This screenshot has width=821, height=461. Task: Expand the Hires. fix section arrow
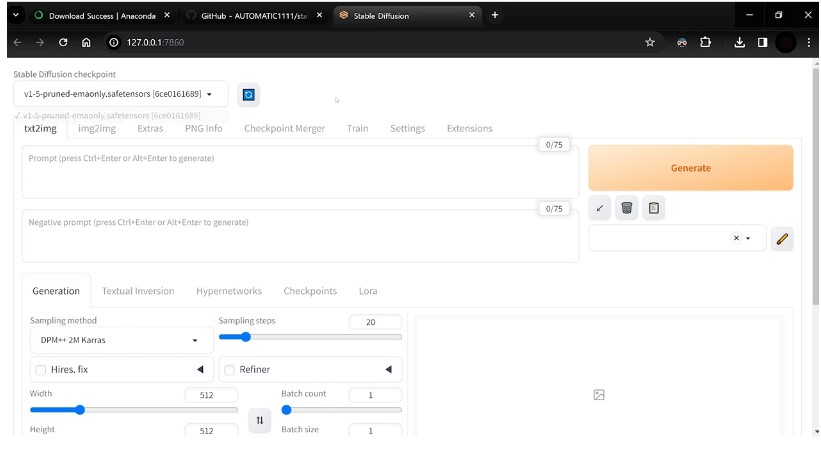(x=200, y=369)
